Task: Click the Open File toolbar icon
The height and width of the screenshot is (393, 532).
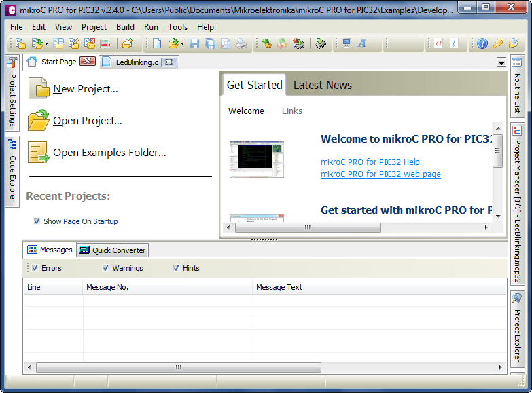Action: pos(173,43)
